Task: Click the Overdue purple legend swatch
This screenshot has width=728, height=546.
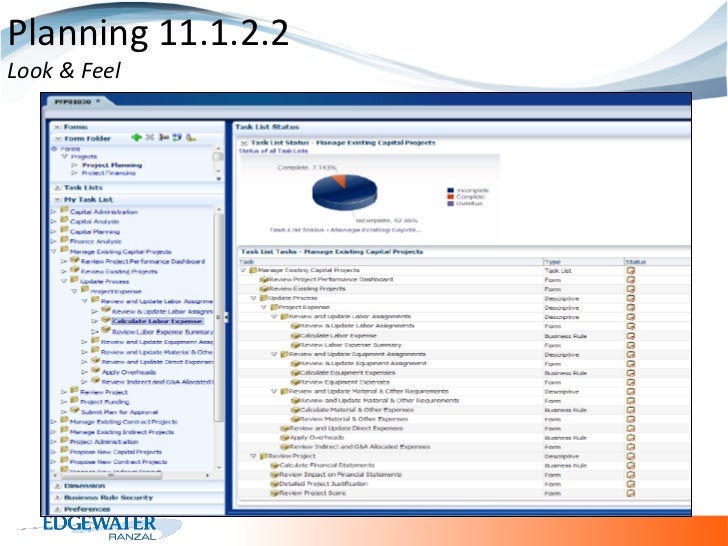Action: (450, 203)
